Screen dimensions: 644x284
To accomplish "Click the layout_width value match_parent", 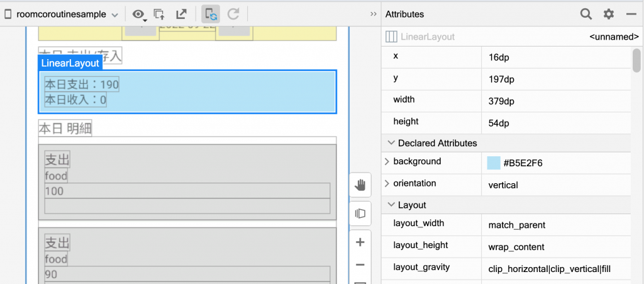I will pos(517,225).
